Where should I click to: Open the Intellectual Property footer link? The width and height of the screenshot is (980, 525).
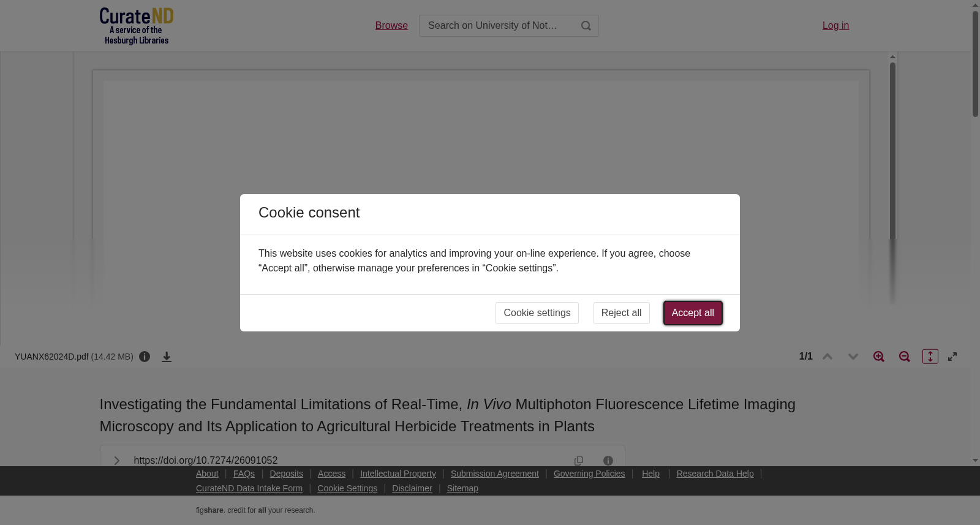pos(398,474)
